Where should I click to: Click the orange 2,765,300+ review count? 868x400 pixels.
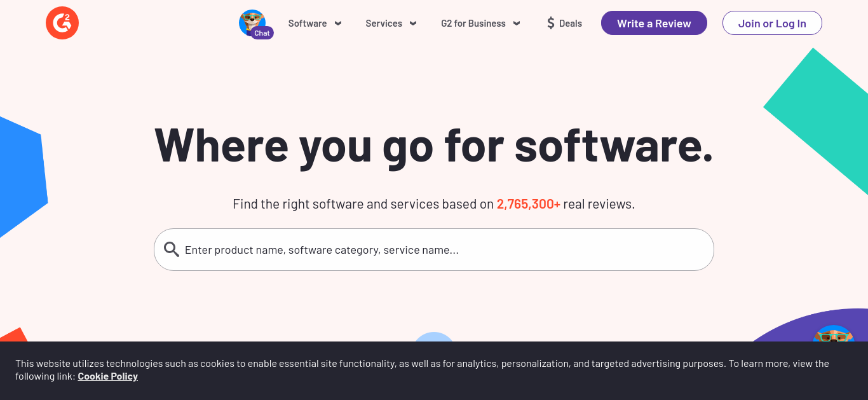pyautogui.click(x=529, y=204)
